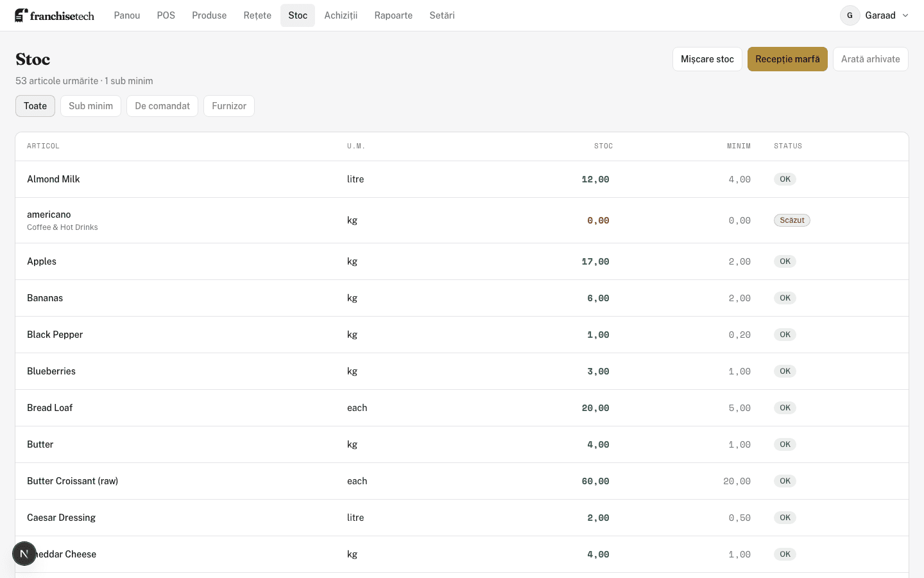Image resolution: width=924 pixels, height=578 pixels.
Task: Click the Recepție marfă button
Action: (x=787, y=59)
